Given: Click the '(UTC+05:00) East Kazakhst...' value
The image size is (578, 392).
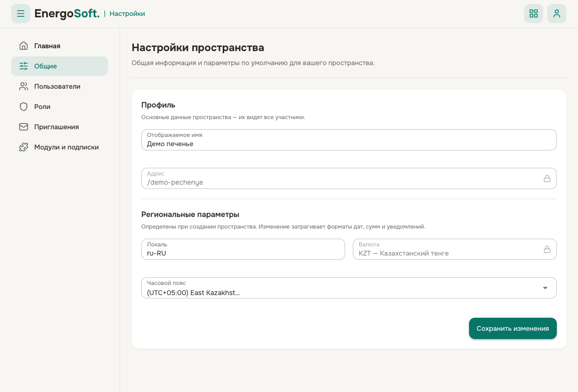Looking at the screenshot, I should coord(193,293).
